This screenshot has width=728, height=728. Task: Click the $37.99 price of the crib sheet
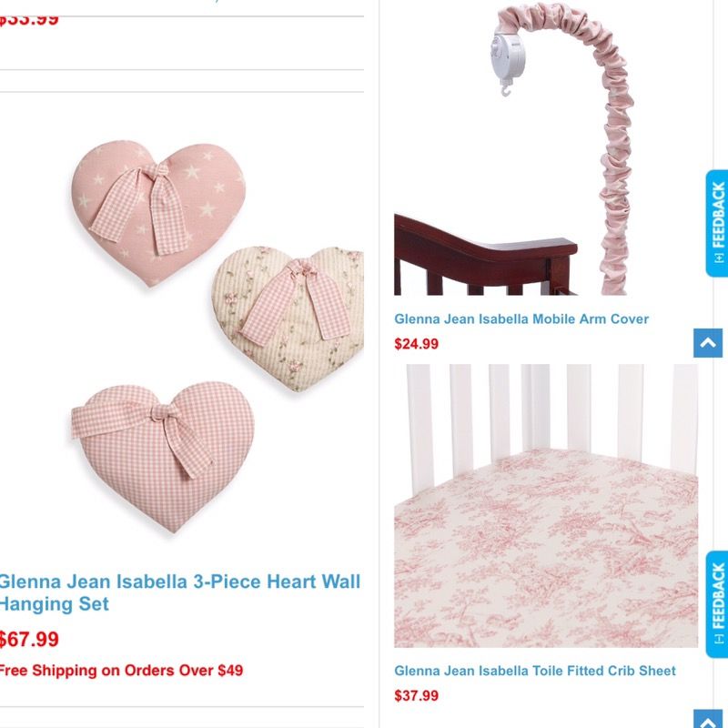pyautogui.click(x=416, y=696)
